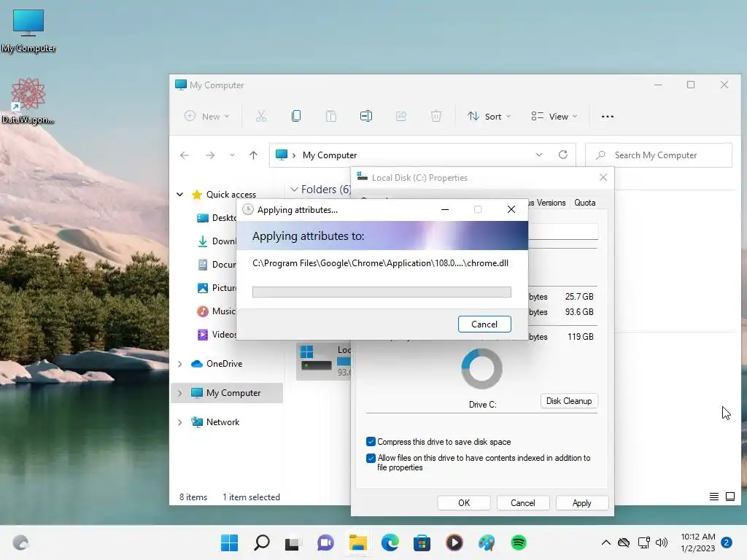Screen dimensions: 747x560
Task: Open the clock and date flyout
Action: point(698,542)
